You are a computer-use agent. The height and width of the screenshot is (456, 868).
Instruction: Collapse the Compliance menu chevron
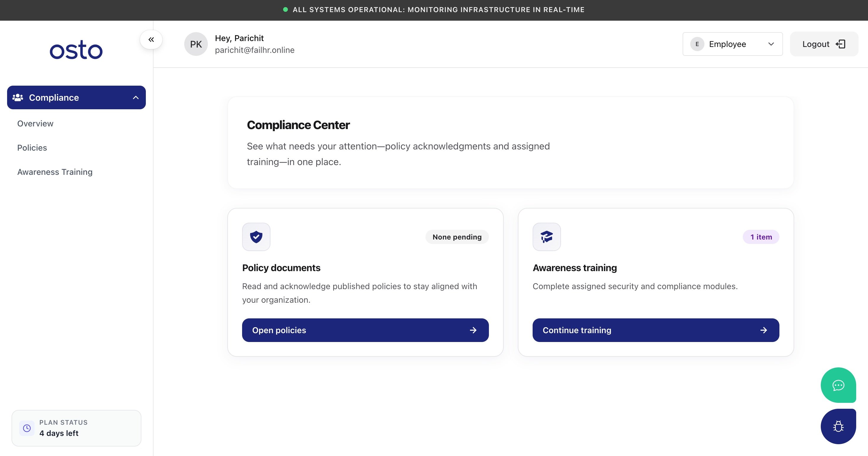coord(136,97)
